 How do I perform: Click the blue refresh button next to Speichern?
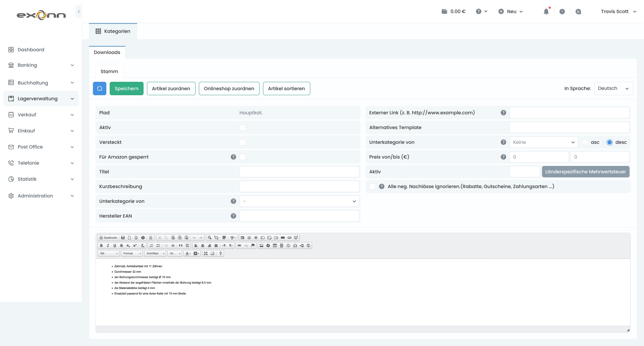click(100, 89)
